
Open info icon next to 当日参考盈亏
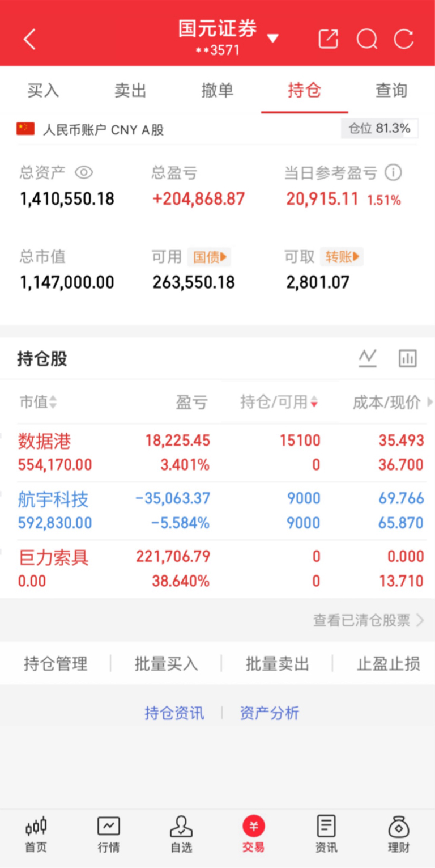pos(393,172)
